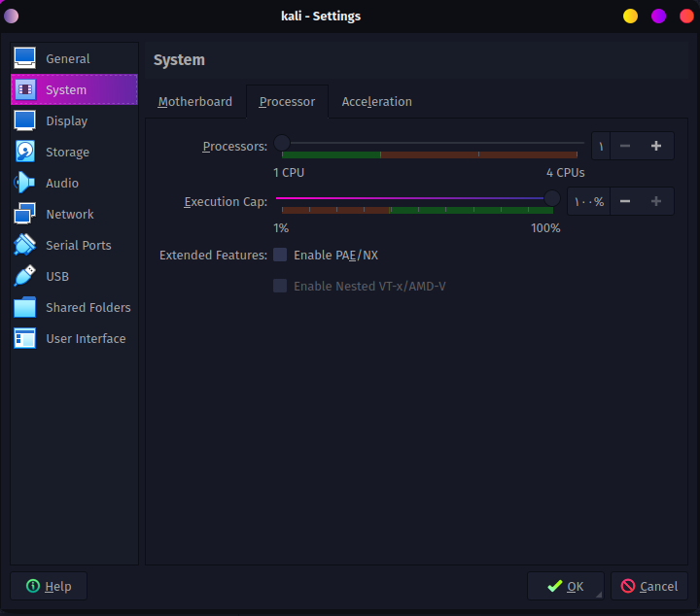Select the System chip icon

pyautogui.click(x=25, y=89)
